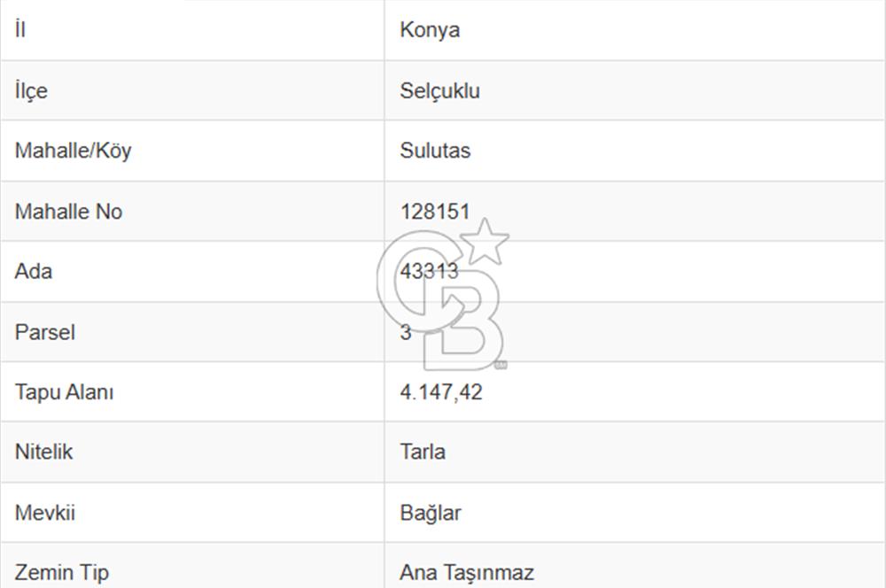The width and height of the screenshot is (886, 588).
Task: Select the Selçuklu district value
Action: pos(439,91)
